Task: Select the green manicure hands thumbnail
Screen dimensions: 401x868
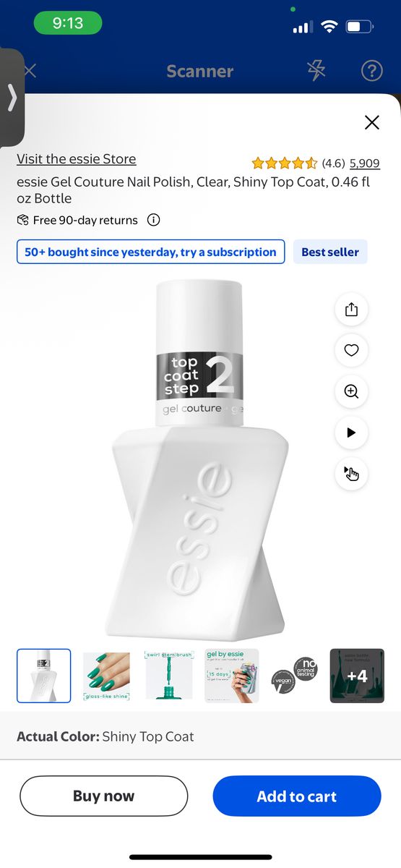Action: pos(106,676)
